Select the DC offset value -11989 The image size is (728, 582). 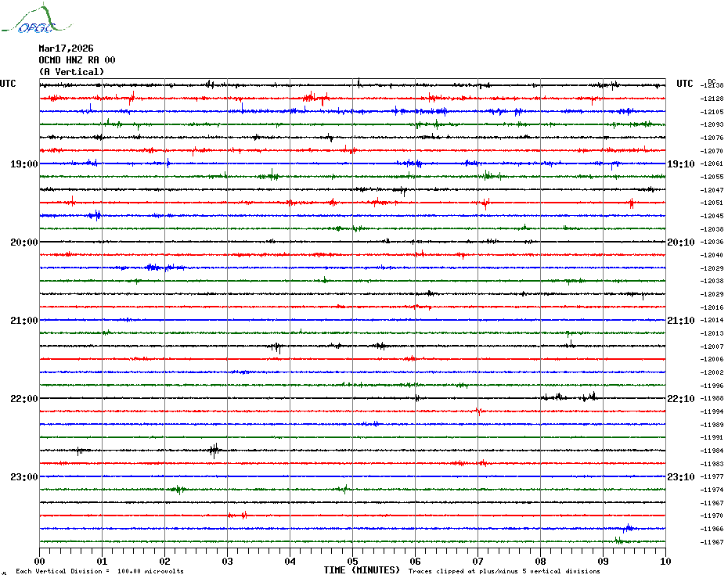tap(712, 425)
